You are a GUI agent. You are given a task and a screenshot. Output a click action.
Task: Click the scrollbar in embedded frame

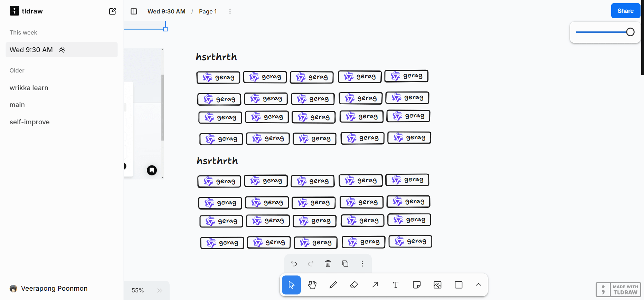pyautogui.click(x=162, y=107)
